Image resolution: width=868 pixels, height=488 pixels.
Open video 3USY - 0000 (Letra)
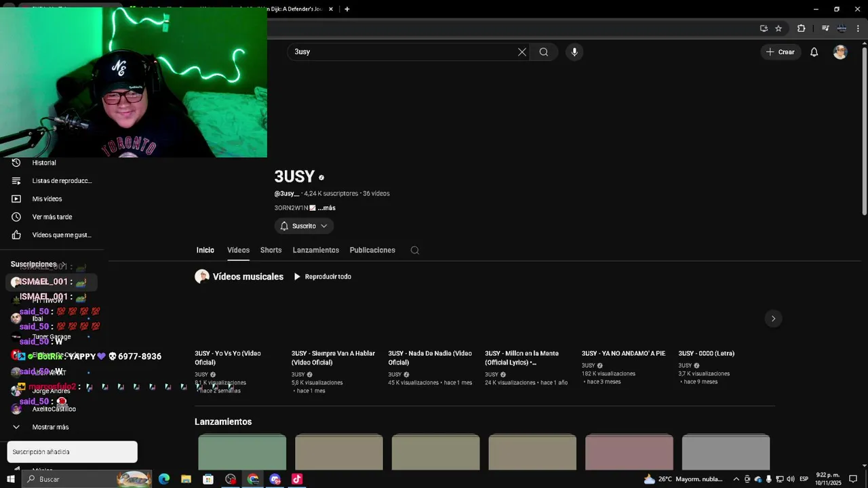tap(706, 353)
